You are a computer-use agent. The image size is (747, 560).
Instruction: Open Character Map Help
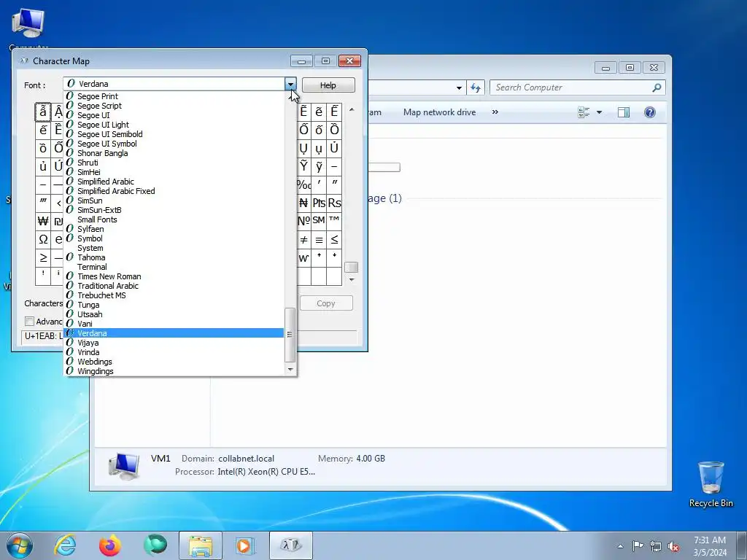tap(328, 85)
